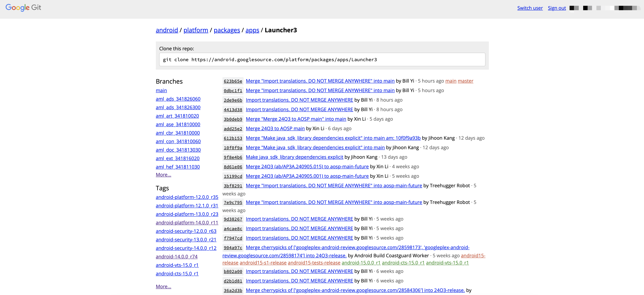Open the main branch in Branches list

coord(161,91)
